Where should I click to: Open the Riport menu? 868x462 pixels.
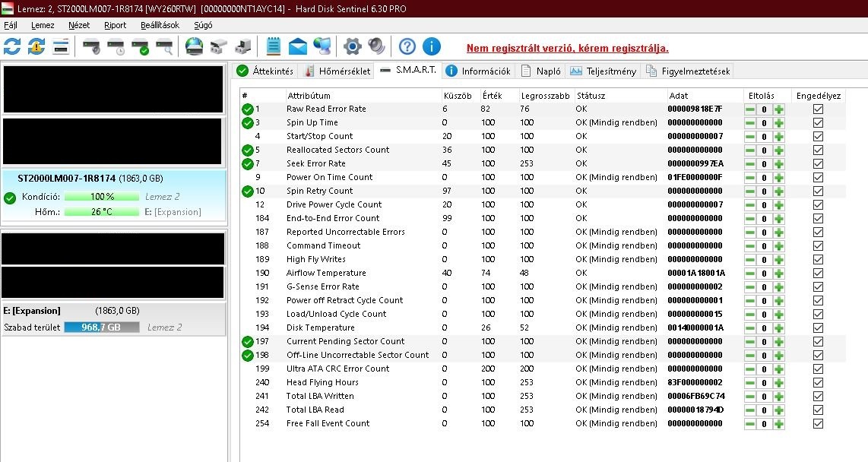point(115,25)
